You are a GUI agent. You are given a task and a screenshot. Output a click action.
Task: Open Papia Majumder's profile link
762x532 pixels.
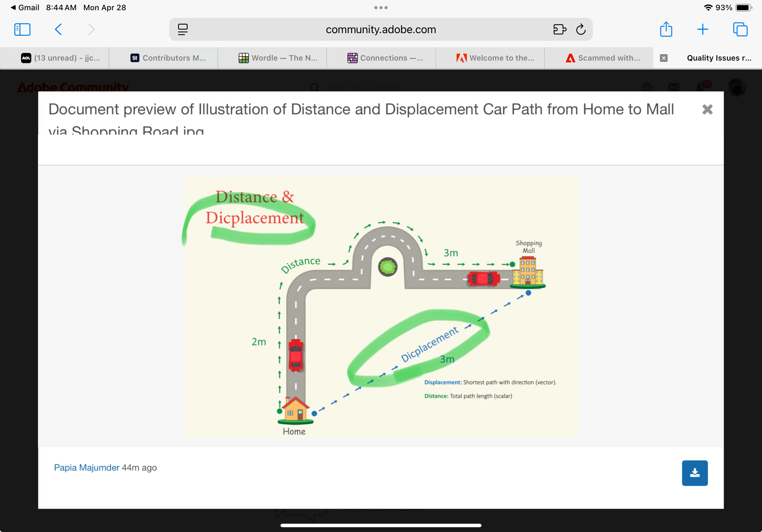86,468
